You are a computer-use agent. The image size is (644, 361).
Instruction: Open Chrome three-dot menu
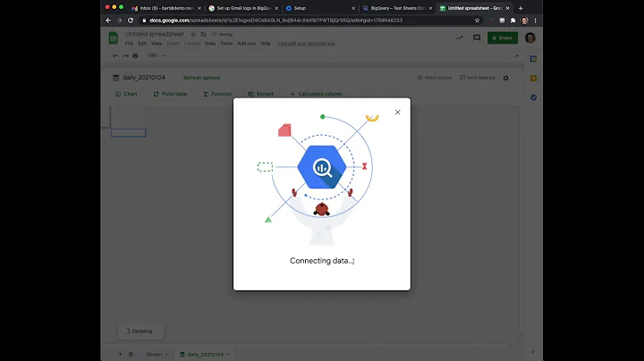click(535, 20)
